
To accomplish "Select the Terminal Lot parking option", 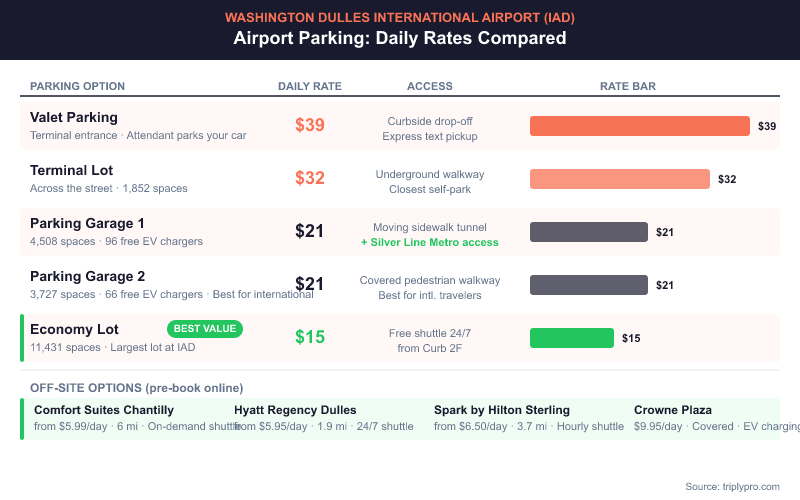I will 72,170.
